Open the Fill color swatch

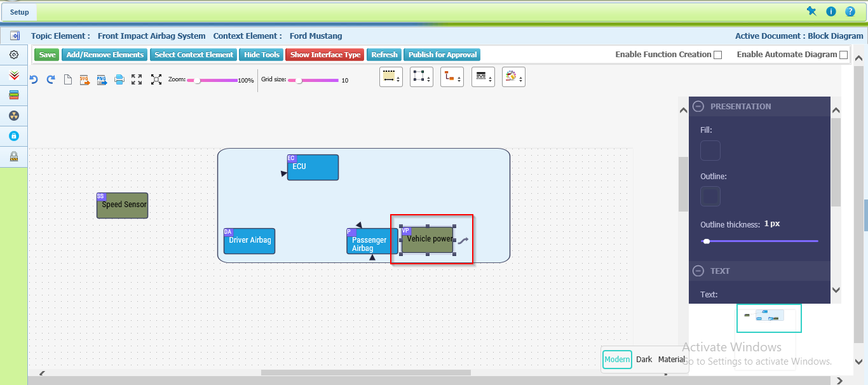click(x=710, y=151)
